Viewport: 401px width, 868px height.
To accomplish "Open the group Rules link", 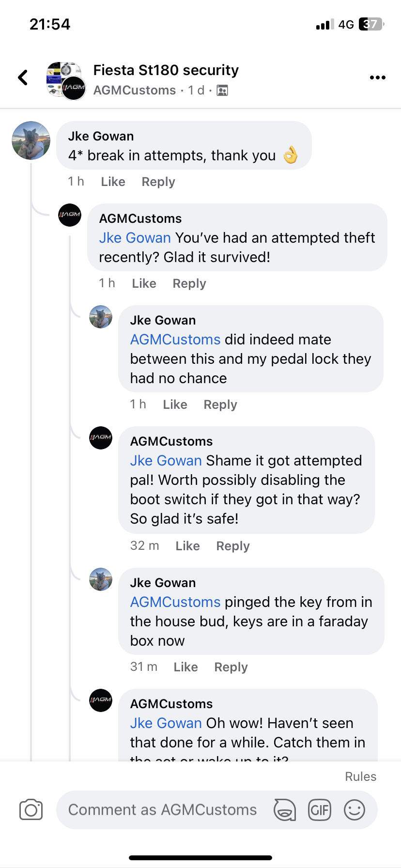I will tap(360, 776).
